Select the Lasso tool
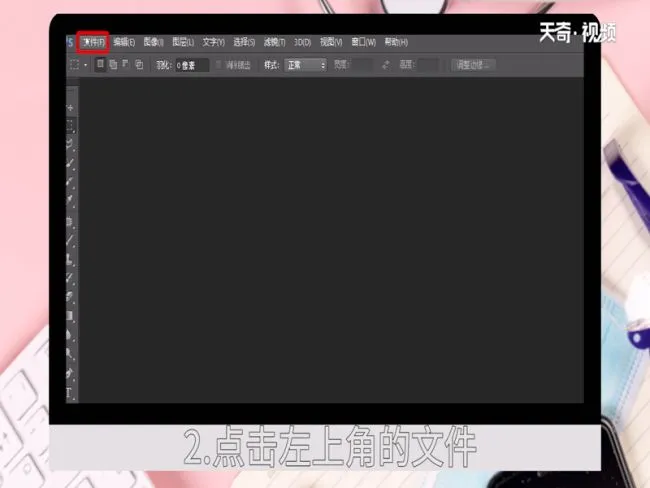This screenshot has height=488, width=650. pos(71,144)
